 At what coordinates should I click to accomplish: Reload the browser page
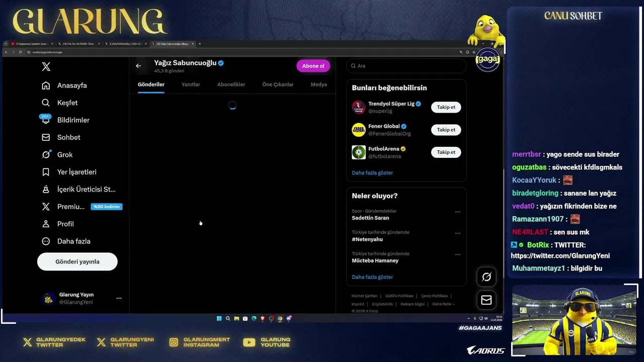[x=20, y=52]
